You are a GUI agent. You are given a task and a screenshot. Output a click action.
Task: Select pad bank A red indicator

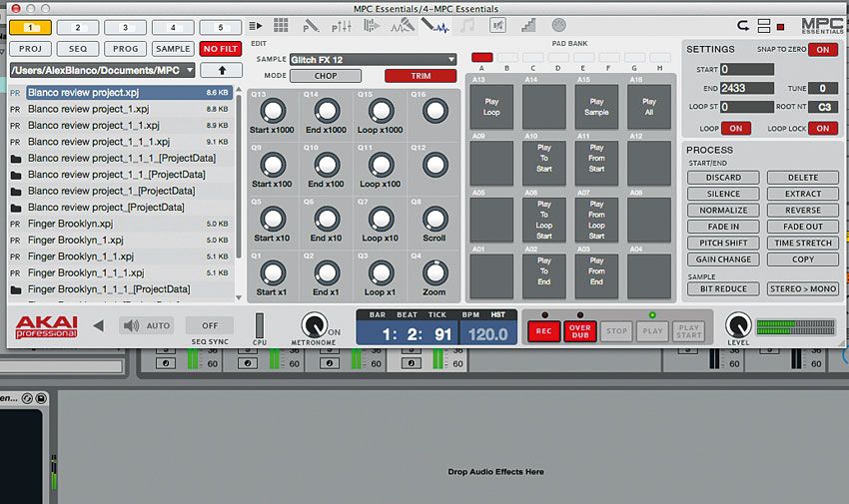(481, 57)
